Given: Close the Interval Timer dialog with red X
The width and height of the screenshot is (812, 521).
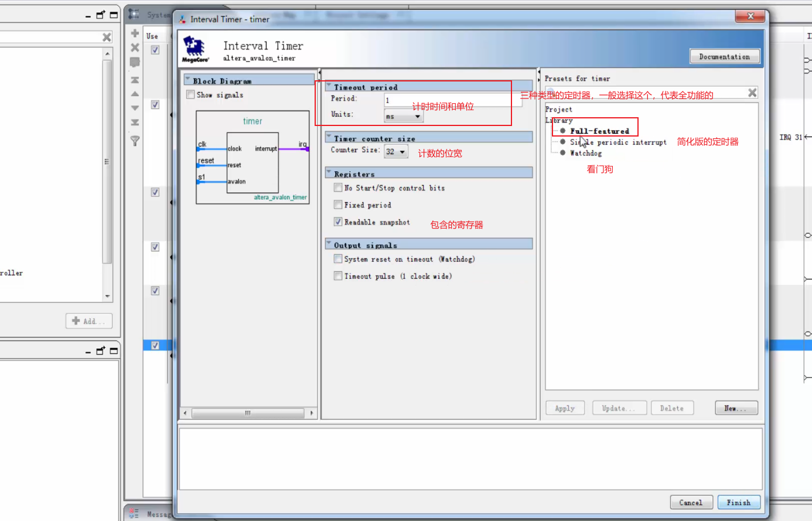Looking at the screenshot, I should 750,16.
